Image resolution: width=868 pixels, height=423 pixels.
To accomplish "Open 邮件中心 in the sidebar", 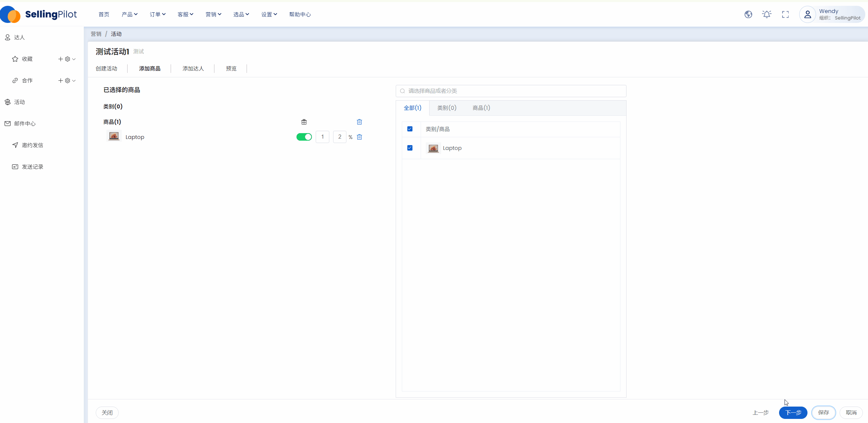I will [25, 124].
